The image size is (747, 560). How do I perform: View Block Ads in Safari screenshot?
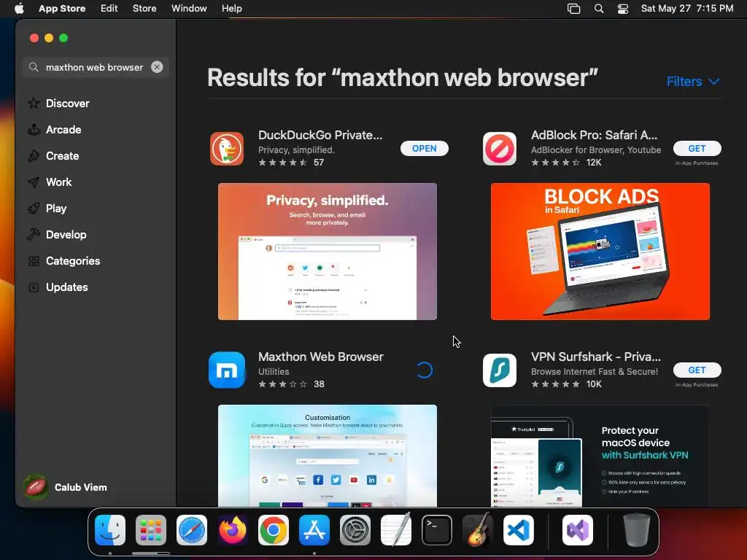coord(600,252)
